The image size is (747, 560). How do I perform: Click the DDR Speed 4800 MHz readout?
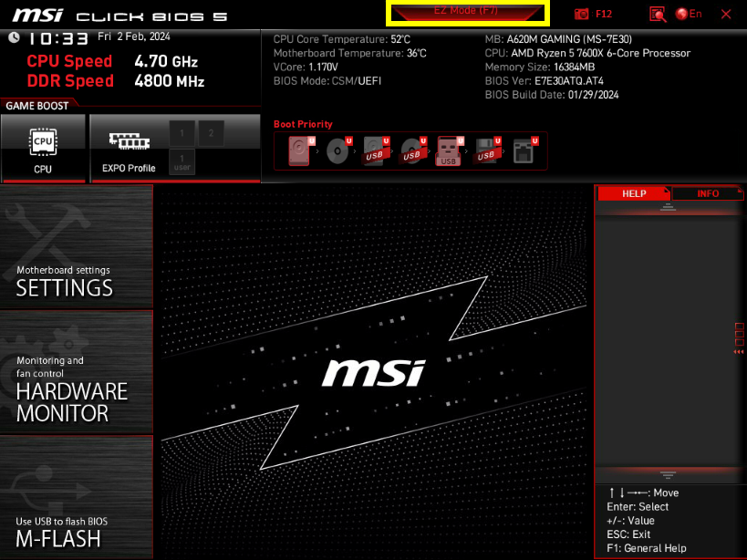pos(116,81)
